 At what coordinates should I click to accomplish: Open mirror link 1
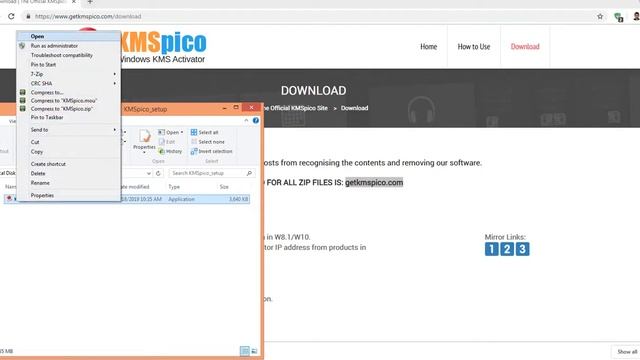pos(492,249)
